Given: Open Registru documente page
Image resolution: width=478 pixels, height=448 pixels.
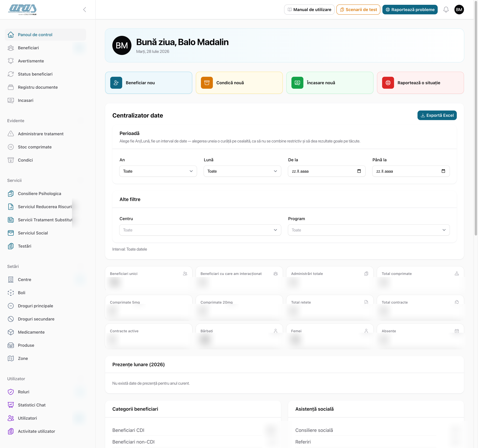Looking at the screenshot, I should [45, 87].
